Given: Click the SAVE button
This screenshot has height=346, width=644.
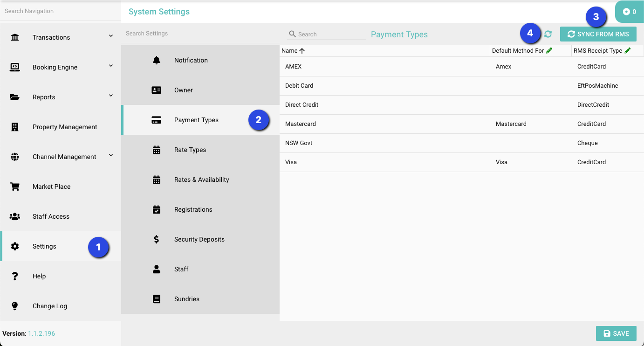Looking at the screenshot, I should click(x=616, y=333).
